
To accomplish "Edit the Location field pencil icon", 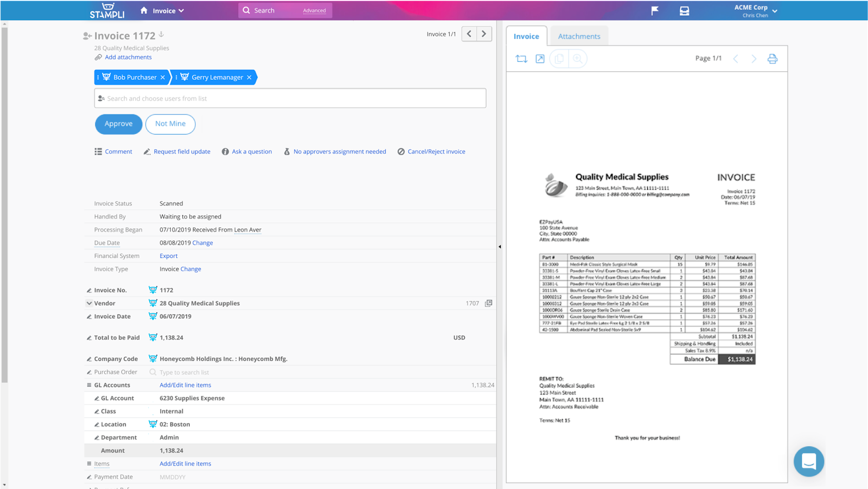I will [97, 424].
